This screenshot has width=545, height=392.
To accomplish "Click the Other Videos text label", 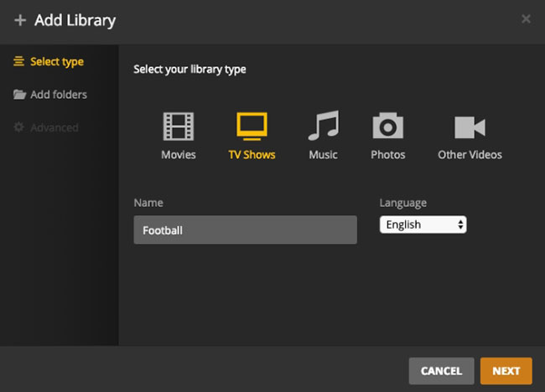I will tap(470, 155).
